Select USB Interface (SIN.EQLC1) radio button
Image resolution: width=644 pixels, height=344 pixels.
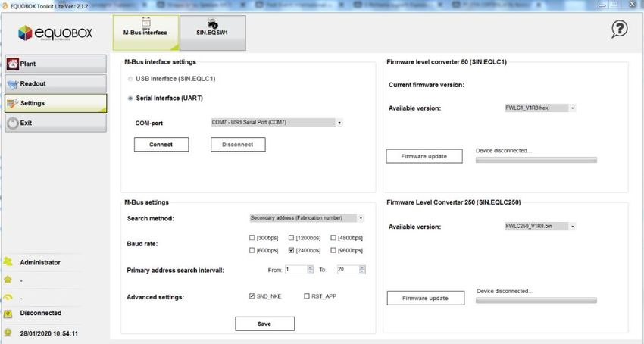[130, 79]
